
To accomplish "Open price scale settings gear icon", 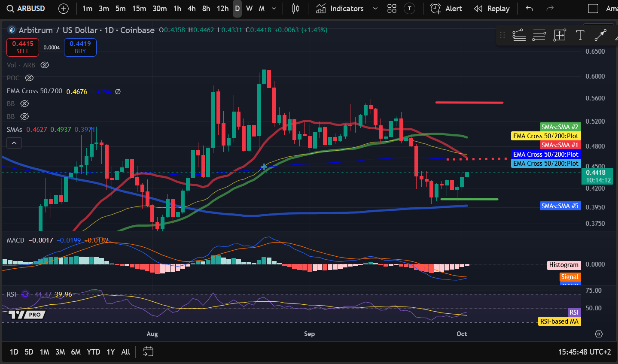I will coord(599,334).
